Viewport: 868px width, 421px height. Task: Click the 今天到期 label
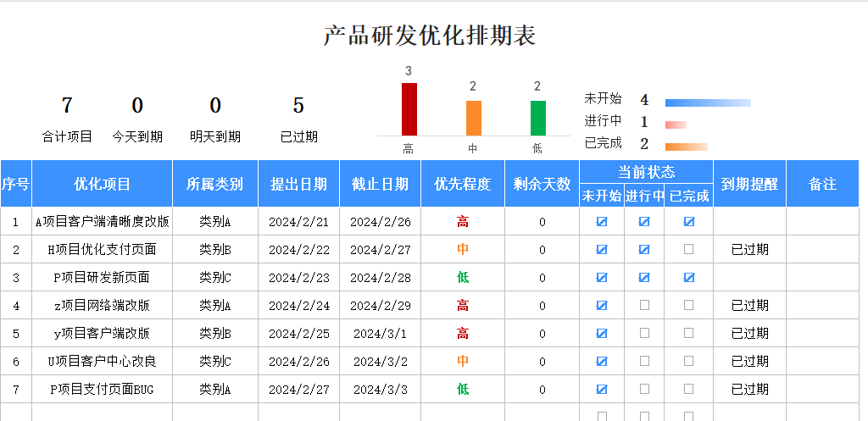(x=137, y=136)
